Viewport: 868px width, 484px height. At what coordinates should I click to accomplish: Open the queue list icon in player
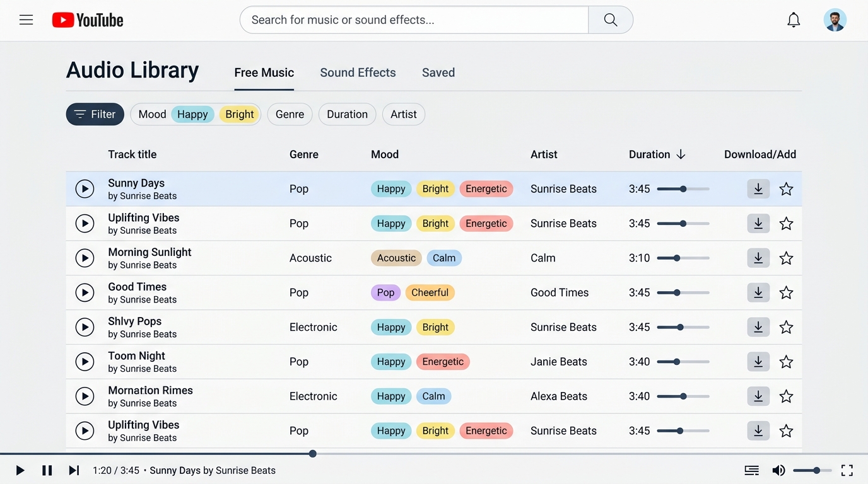click(x=751, y=470)
